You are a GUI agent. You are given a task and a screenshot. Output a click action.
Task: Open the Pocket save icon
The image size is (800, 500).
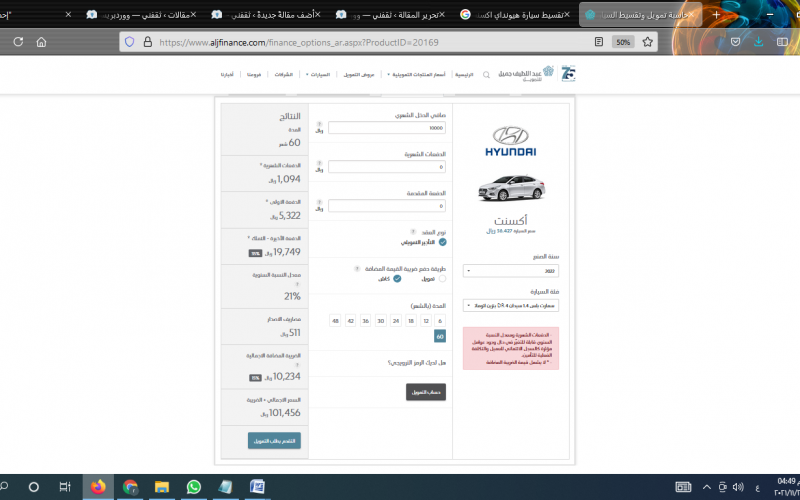(735, 42)
